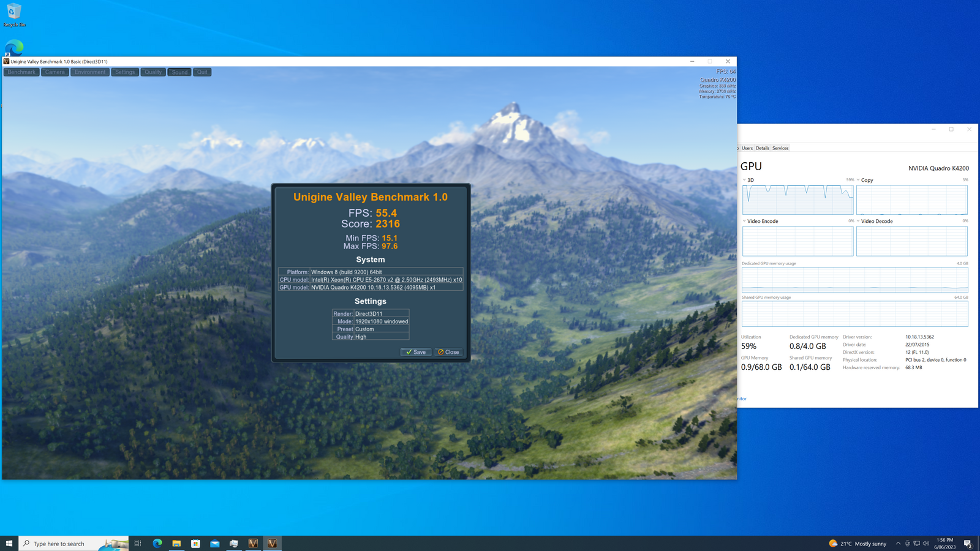Minimize the Unigine Valley window

[692, 61]
